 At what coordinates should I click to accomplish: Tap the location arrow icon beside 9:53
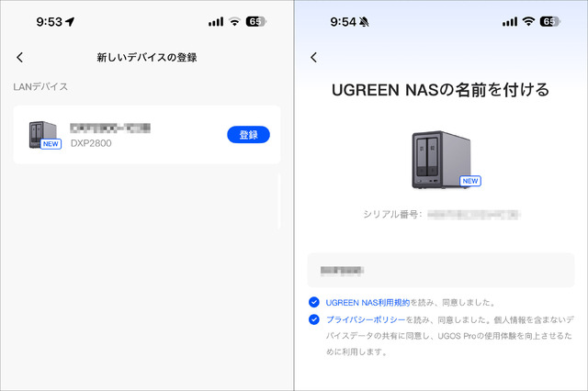point(70,22)
